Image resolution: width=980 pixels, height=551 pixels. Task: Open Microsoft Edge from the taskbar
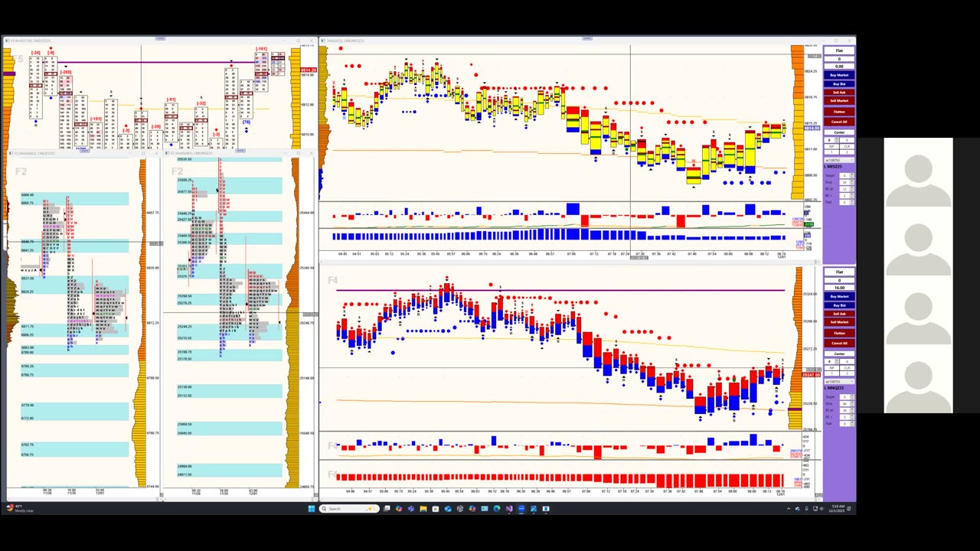click(497, 508)
